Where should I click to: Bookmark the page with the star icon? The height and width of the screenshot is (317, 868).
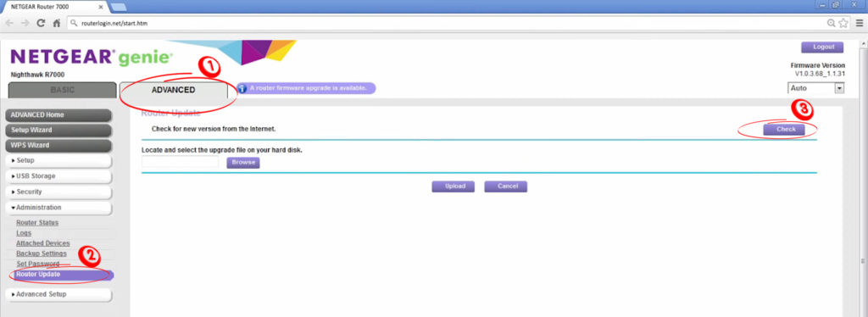pos(843,23)
